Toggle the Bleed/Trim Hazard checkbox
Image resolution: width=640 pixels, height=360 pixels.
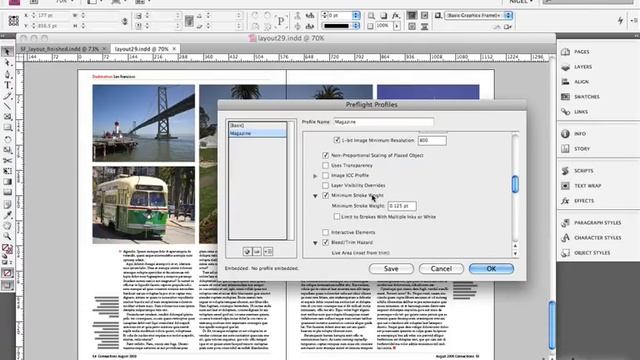pyautogui.click(x=325, y=242)
